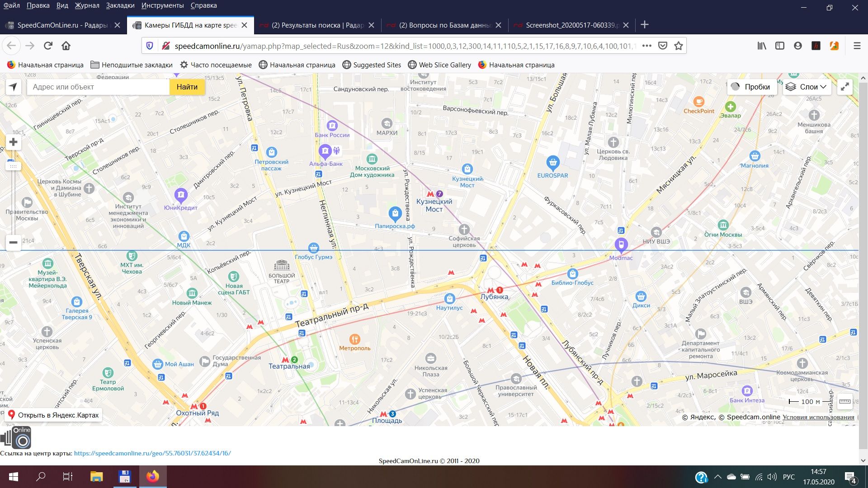The height and width of the screenshot is (488, 868).
Task: Click the map geolocation arrow icon
Action: pos(13,87)
